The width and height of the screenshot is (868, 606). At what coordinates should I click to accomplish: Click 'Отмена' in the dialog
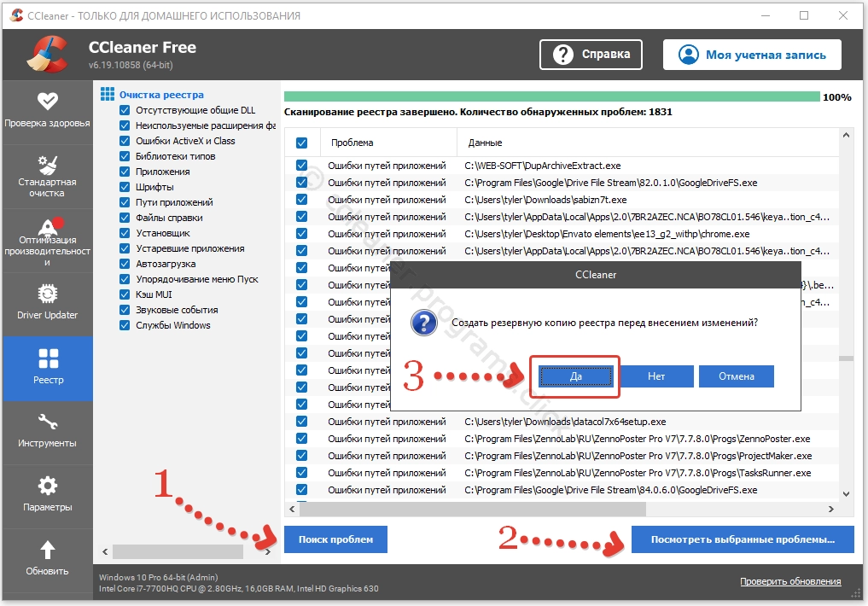click(736, 376)
